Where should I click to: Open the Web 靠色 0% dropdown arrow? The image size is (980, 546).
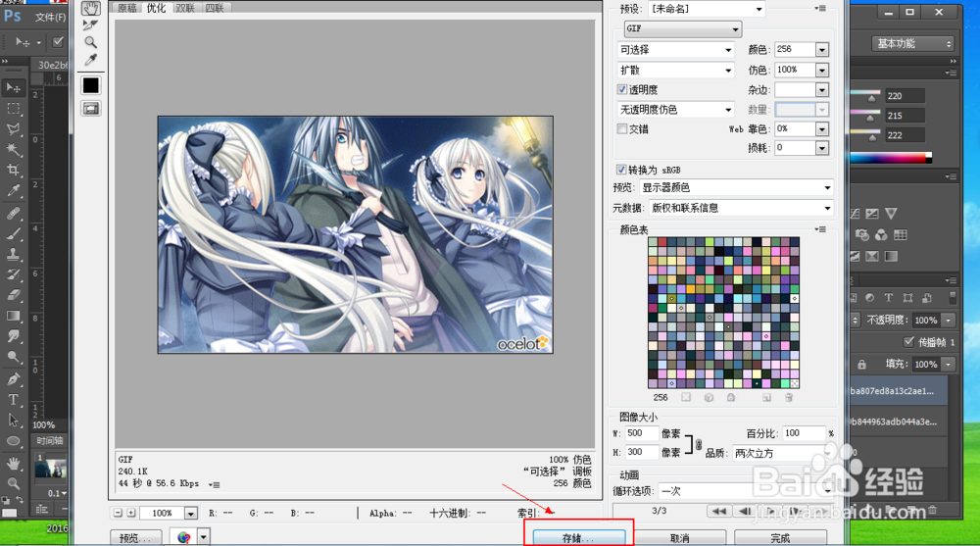(x=822, y=128)
